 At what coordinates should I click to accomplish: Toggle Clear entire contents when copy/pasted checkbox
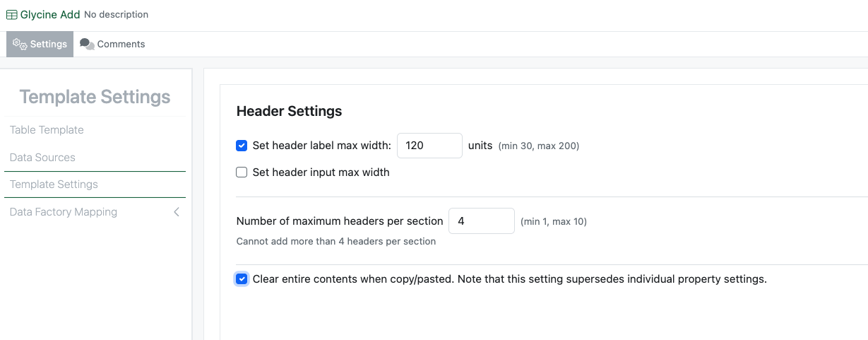242,279
